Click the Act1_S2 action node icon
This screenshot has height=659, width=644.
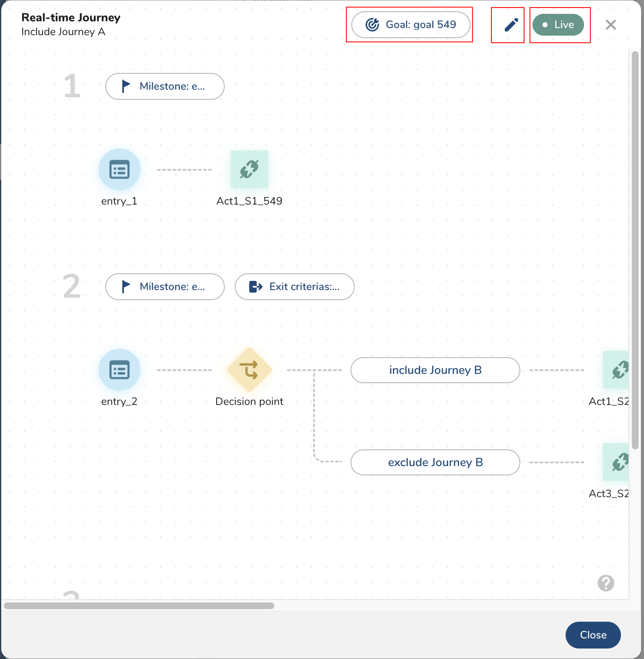pyautogui.click(x=616, y=370)
